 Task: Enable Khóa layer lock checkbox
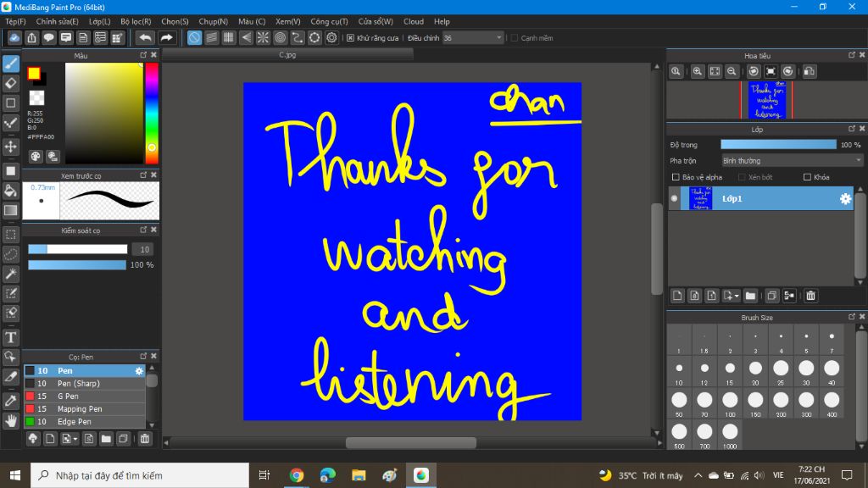pos(807,177)
